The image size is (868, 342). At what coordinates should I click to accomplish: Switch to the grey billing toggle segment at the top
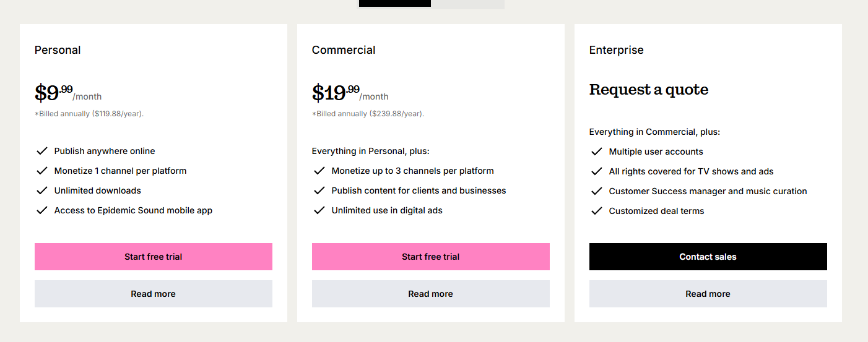pyautogui.click(x=467, y=4)
